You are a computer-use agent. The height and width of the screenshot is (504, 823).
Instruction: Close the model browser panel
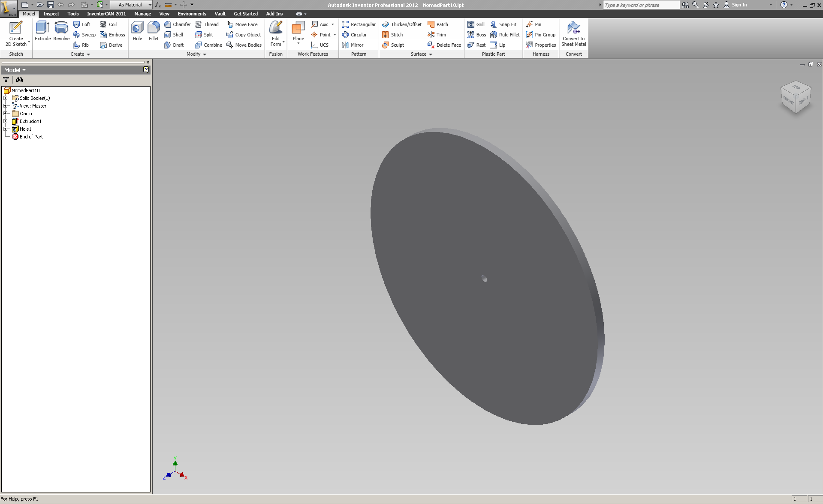click(x=148, y=63)
